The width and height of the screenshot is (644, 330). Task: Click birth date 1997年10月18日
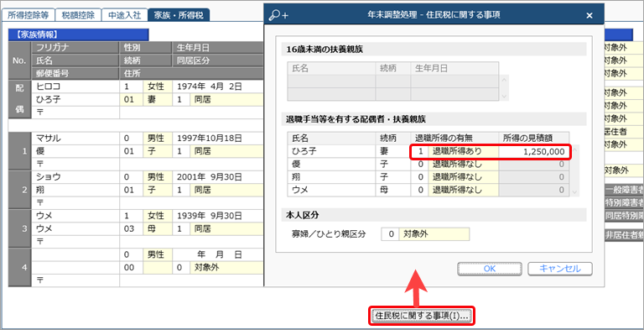(x=218, y=139)
